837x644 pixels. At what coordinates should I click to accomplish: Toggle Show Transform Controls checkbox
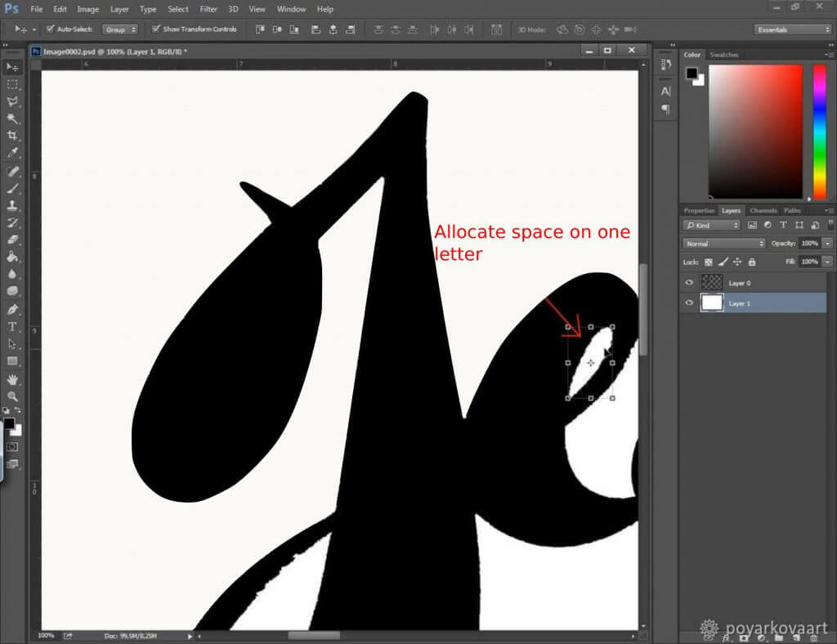156,29
